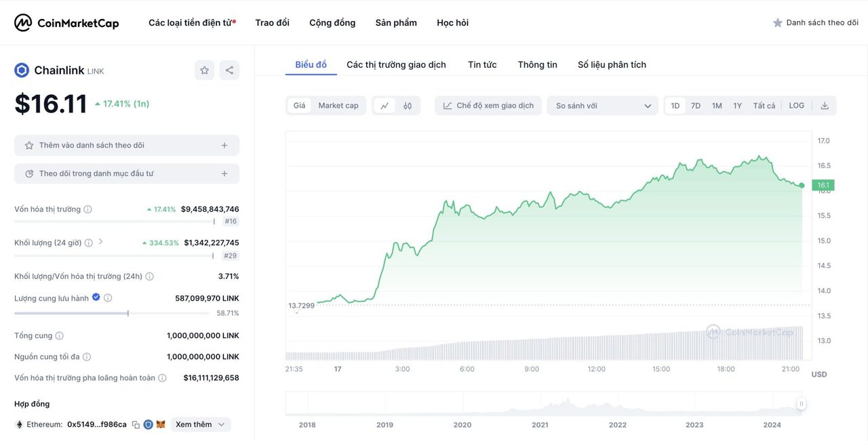Screen dimensions: 868x441
Task: Star Chainlink as favorite
Action: (x=204, y=70)
